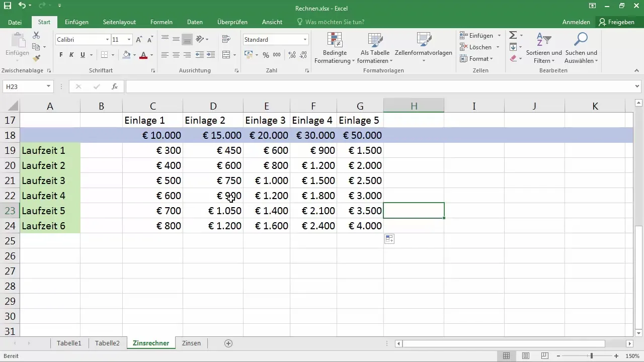Open the Formeln ribbon tab
This screenshot has height=362, width=644.
click(x=162, y=22)
